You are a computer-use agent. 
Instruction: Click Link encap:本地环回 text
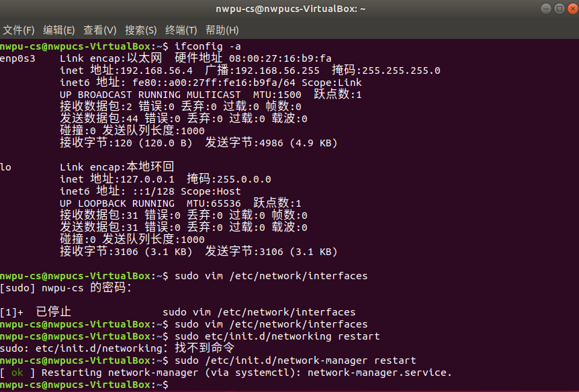pos(117,167)
